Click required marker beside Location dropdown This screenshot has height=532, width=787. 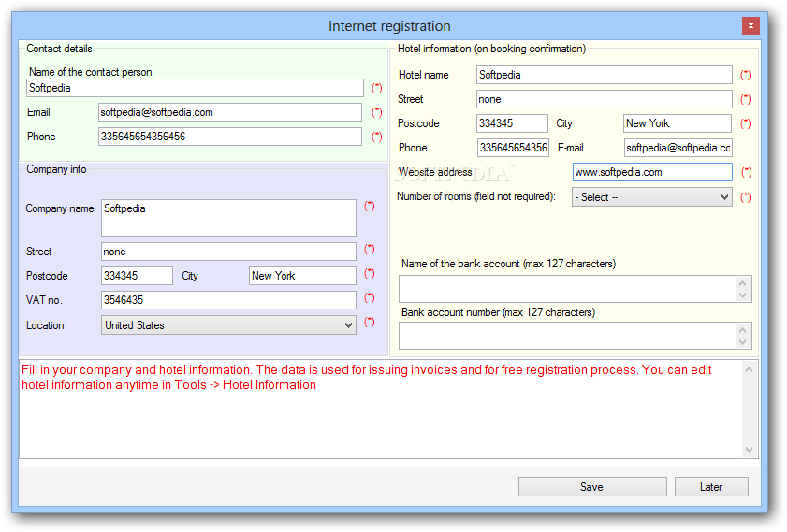(369, 322)
